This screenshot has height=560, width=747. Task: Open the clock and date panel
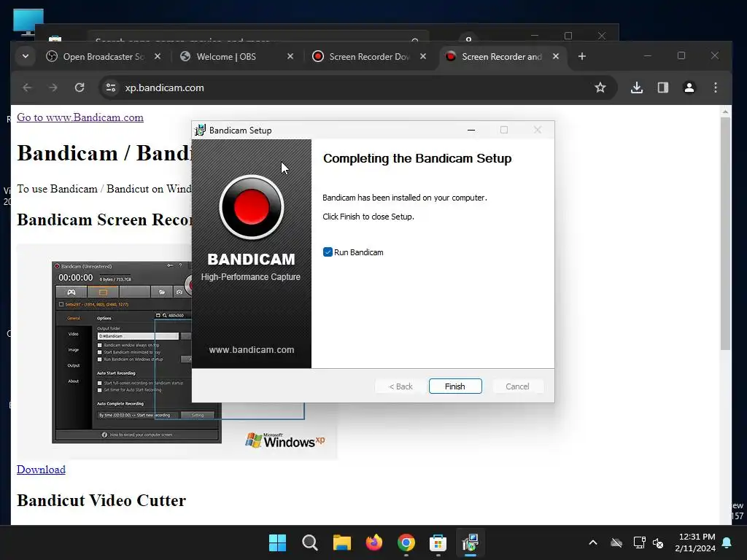pyautogui.click(x=695, y=542)
